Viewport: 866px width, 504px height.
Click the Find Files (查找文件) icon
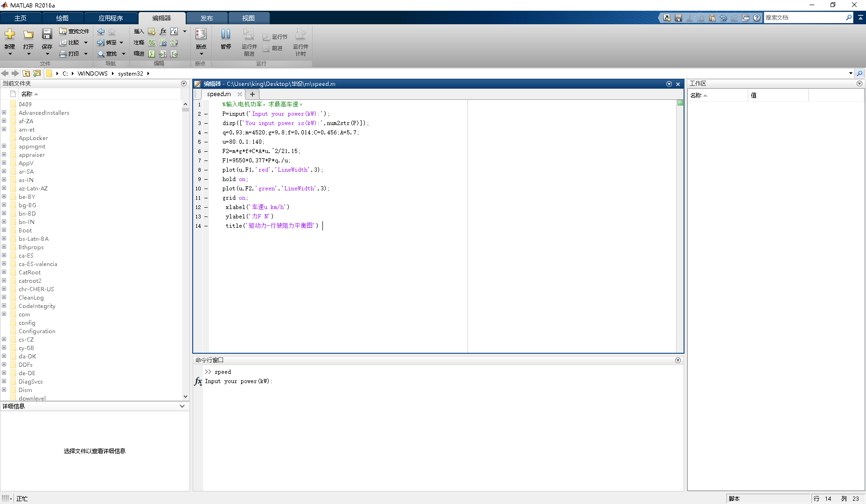click(x=63, y=31)
